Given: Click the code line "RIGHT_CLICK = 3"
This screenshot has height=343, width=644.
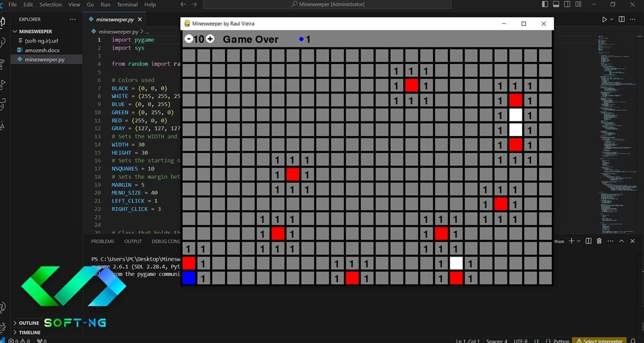Looking at the screenshot, I should (x=136, y=209).
